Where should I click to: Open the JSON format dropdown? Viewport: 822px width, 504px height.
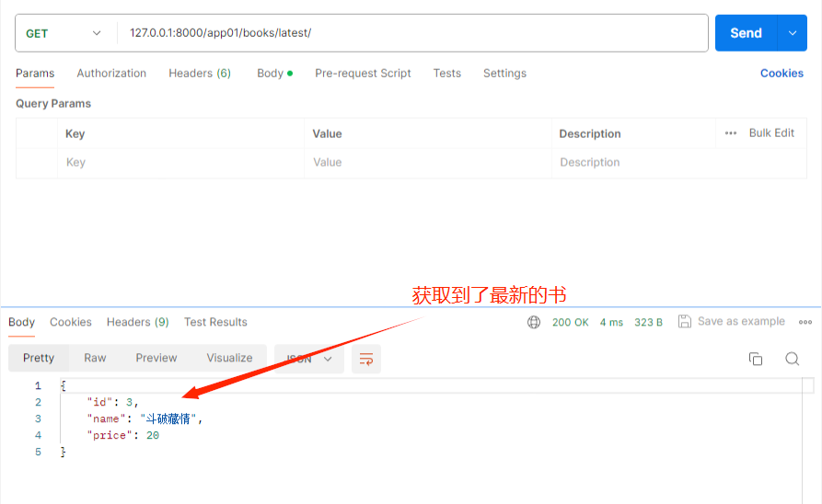309,359
